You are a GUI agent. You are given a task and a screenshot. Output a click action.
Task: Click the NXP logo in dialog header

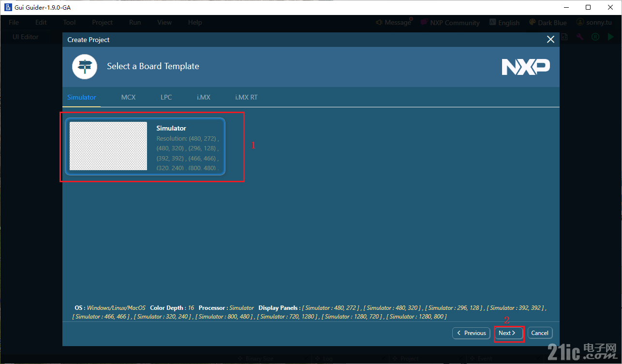point(526,67)
